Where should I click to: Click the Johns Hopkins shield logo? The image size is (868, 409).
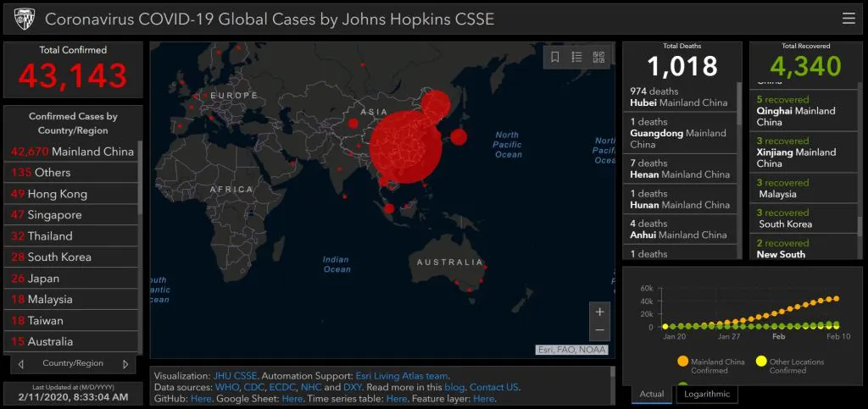[x=24, y=19]
